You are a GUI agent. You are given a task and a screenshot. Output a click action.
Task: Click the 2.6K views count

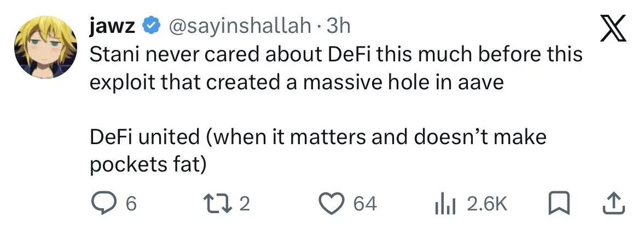(487, 204)
